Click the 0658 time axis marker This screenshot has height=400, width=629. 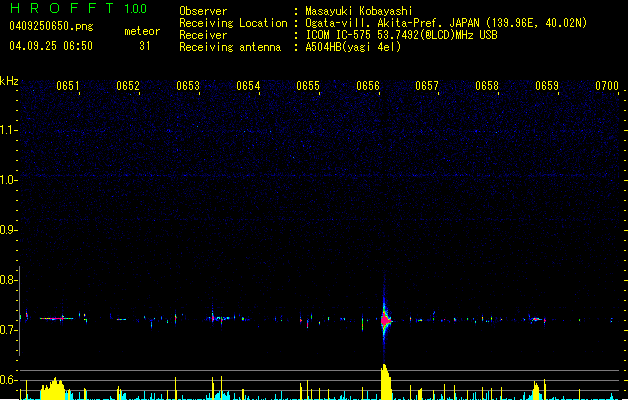(x=487, y=86)
